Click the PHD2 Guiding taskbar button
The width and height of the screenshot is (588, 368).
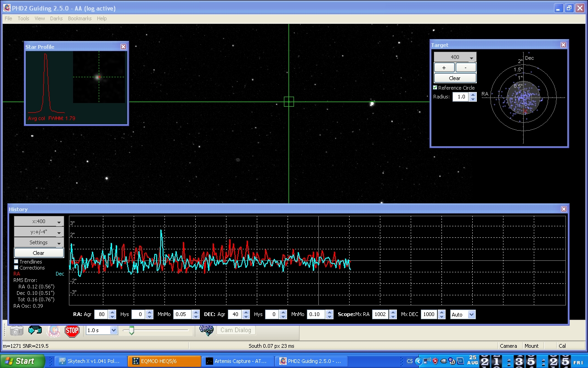pyautogui.click(x=311, y=361)
